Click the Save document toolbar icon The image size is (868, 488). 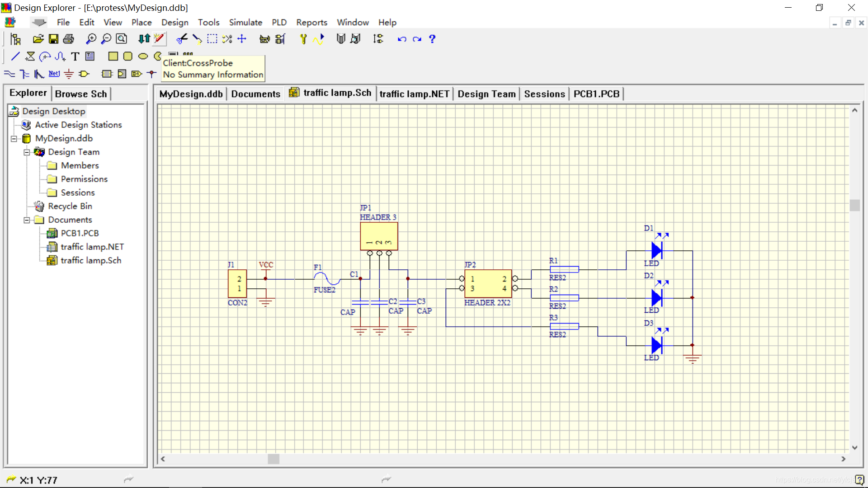[x=53, y=39]
